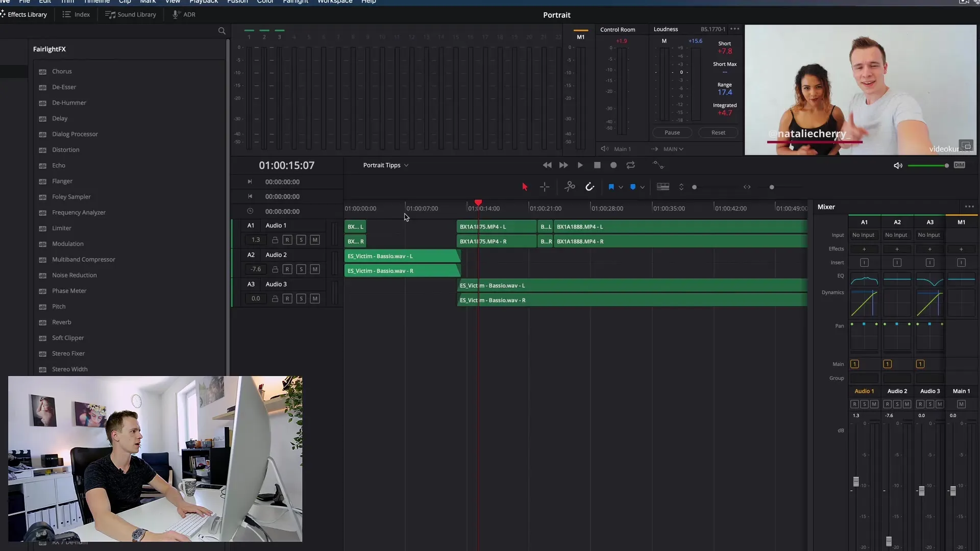Add effect with M1 plus button
Screen dimensions: 980x551
961,249
